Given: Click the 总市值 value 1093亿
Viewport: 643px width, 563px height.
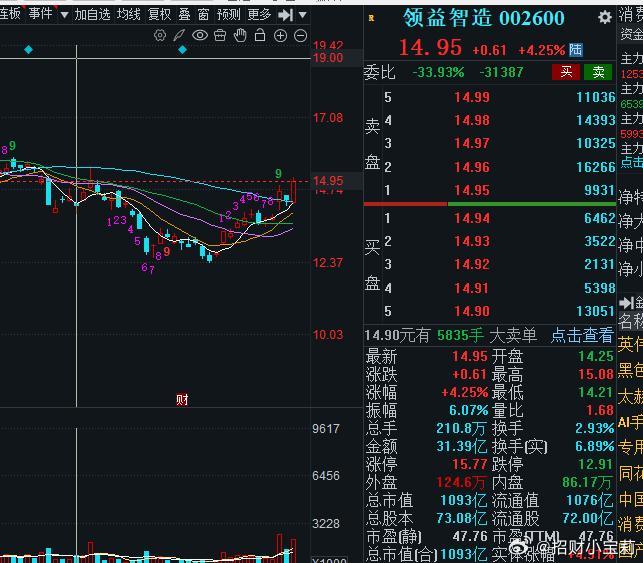Looking at the screenshot, I should tap(464, 500).
